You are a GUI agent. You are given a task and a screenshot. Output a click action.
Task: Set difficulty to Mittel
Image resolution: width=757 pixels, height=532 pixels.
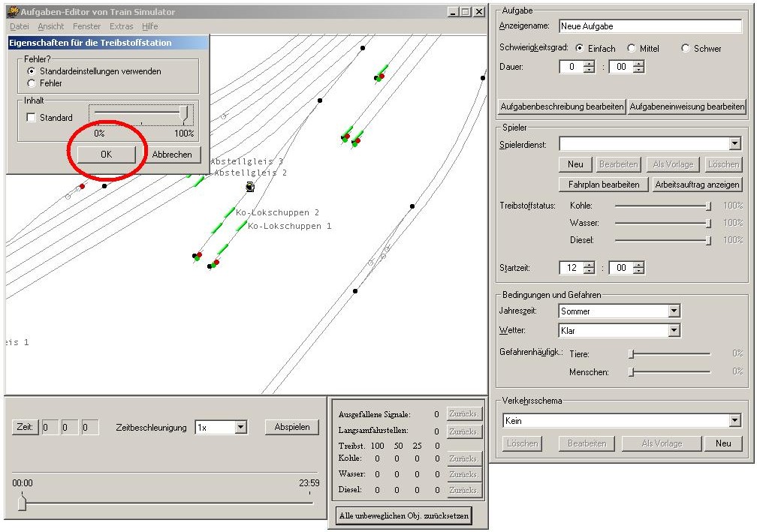pos(632,48)
